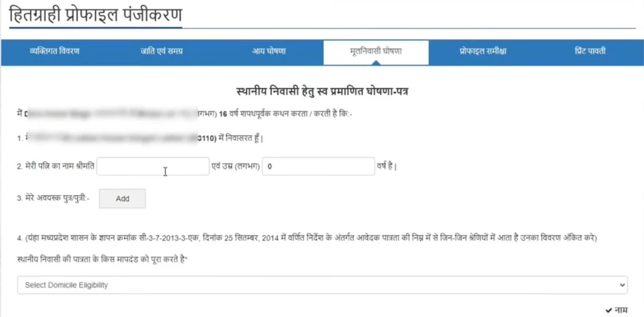644x317 pixels.
Task: Focus the wife's name field after श्रीमति
Action: pos(153,166)
